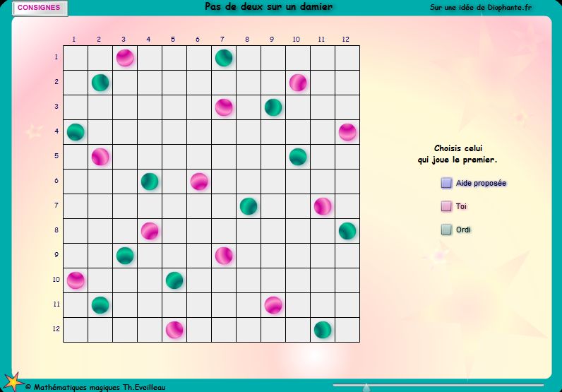Screen dimensions: 562x392
Task: Tick the Aide proposée checkbox
Action: pyautogui.click(x=446, y=183)
